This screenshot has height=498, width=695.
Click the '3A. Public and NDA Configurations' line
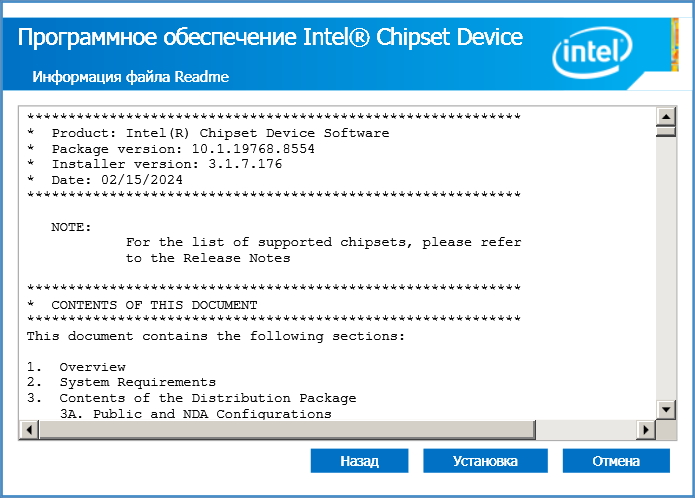click(195, 414)
